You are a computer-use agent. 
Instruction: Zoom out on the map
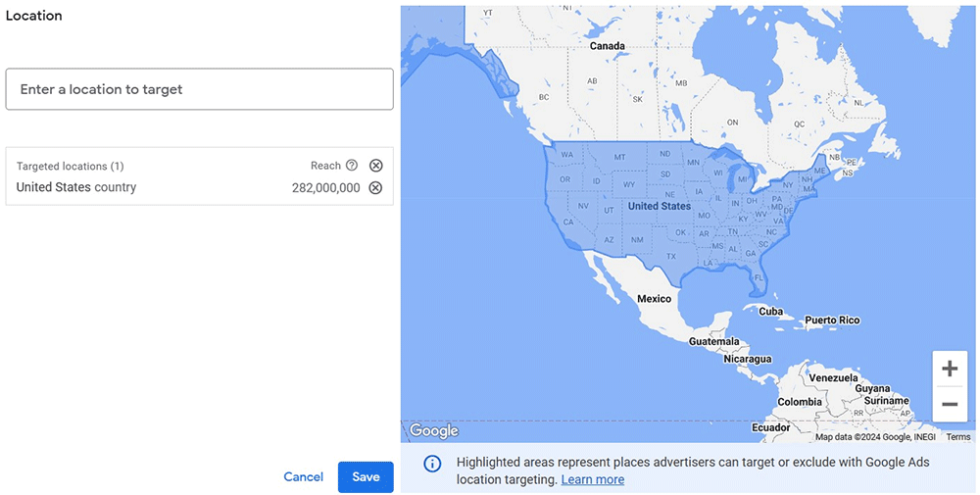[x=949, y=404]
